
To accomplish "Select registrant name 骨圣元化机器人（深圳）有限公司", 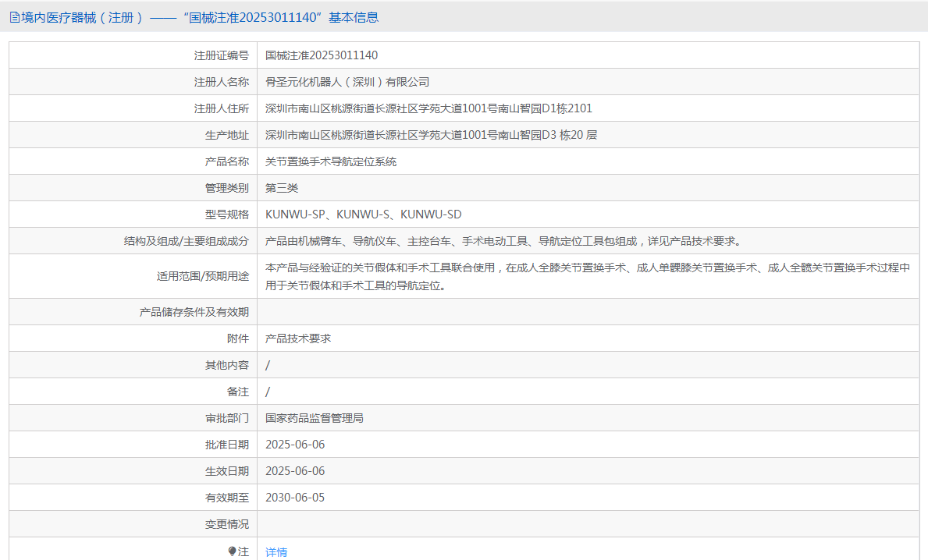I will [347, 82].
